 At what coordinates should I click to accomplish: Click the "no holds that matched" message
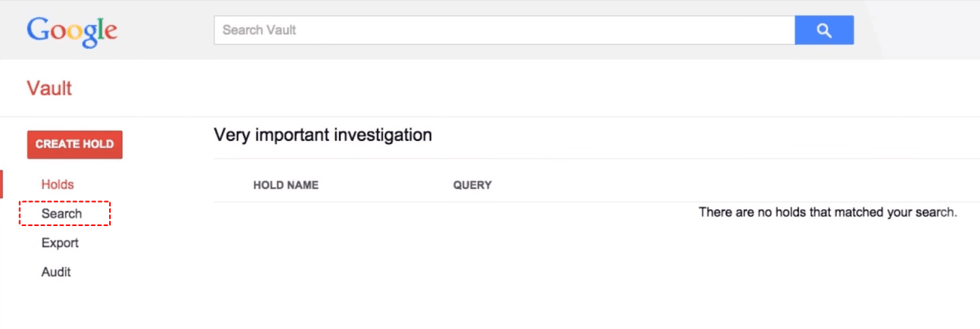[x=828, y=212]
